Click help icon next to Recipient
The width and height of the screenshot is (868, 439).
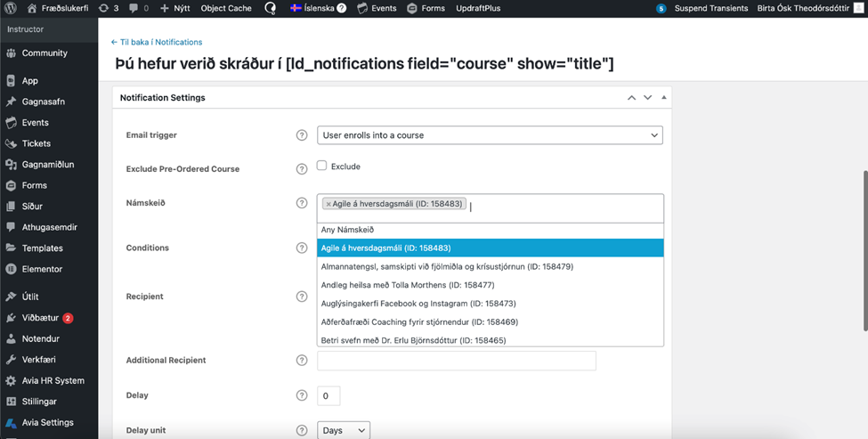[302, 297]
